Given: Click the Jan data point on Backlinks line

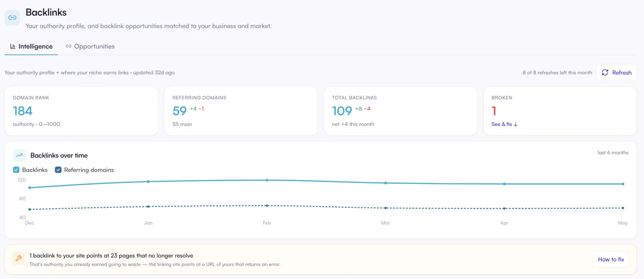Looking at the screenshot, I should tap(148, 182).
